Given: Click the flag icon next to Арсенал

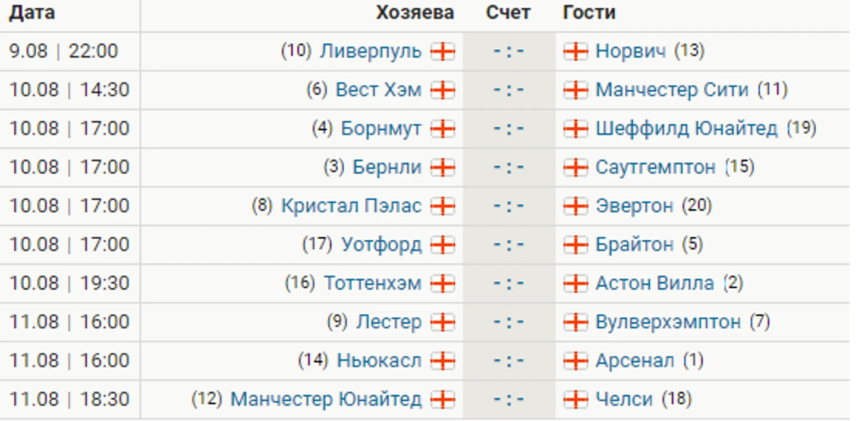Looking at the screenshot, I should coord(575,360).
